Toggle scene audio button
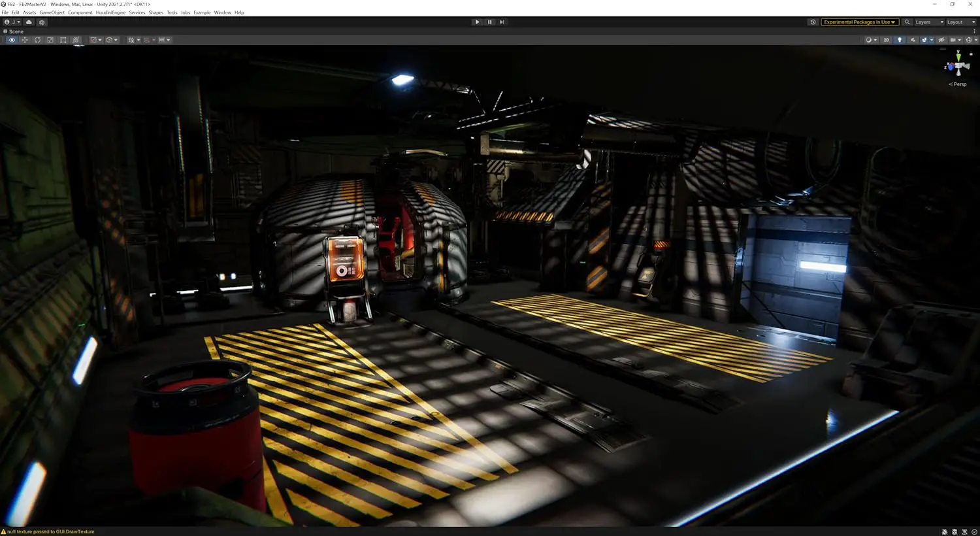The width and height of the screenshot is (980, 536). pyautogui.click(x=913, y=40)
